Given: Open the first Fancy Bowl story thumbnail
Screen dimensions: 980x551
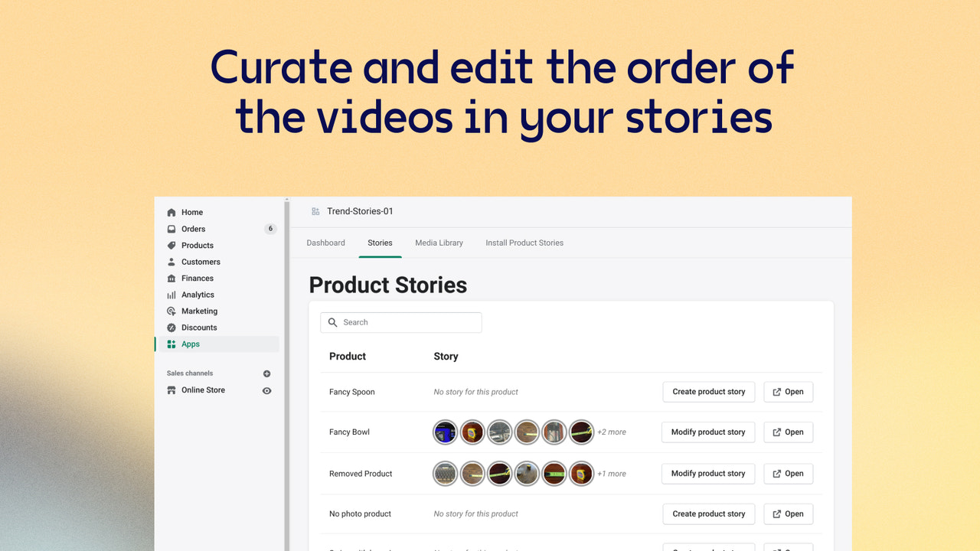Looking at the screenshot, I should coord(445,432).
